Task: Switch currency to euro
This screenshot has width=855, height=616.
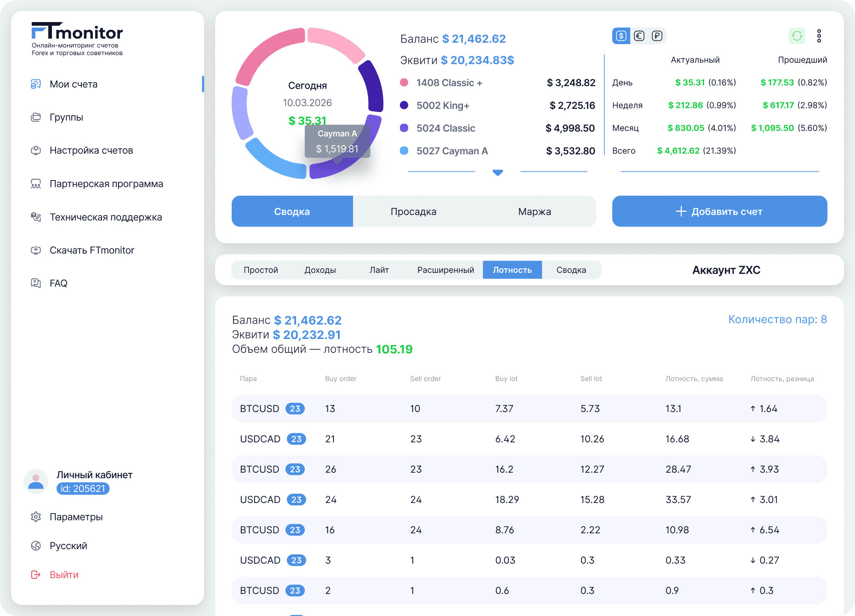Action: [x=639, y=36]
